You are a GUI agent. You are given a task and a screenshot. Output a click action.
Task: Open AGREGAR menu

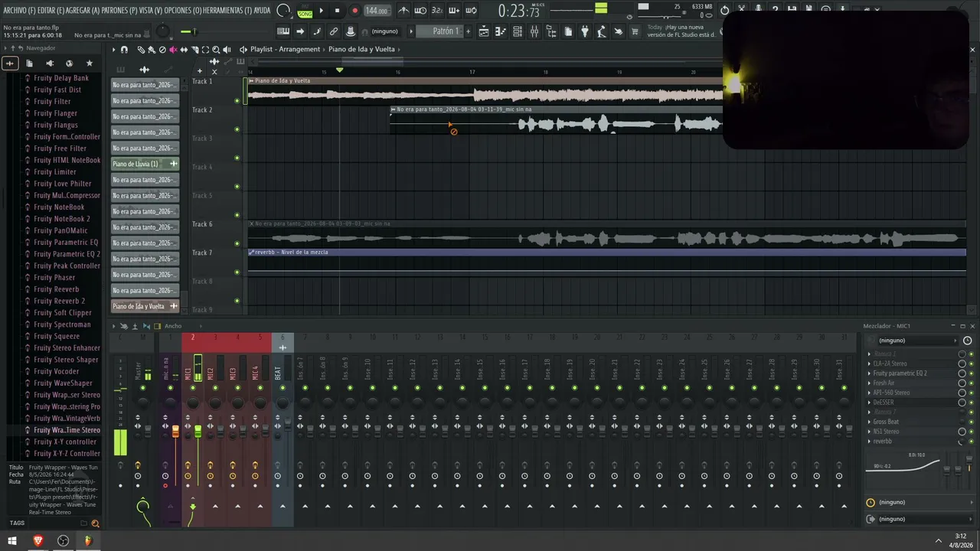[83, 11]
